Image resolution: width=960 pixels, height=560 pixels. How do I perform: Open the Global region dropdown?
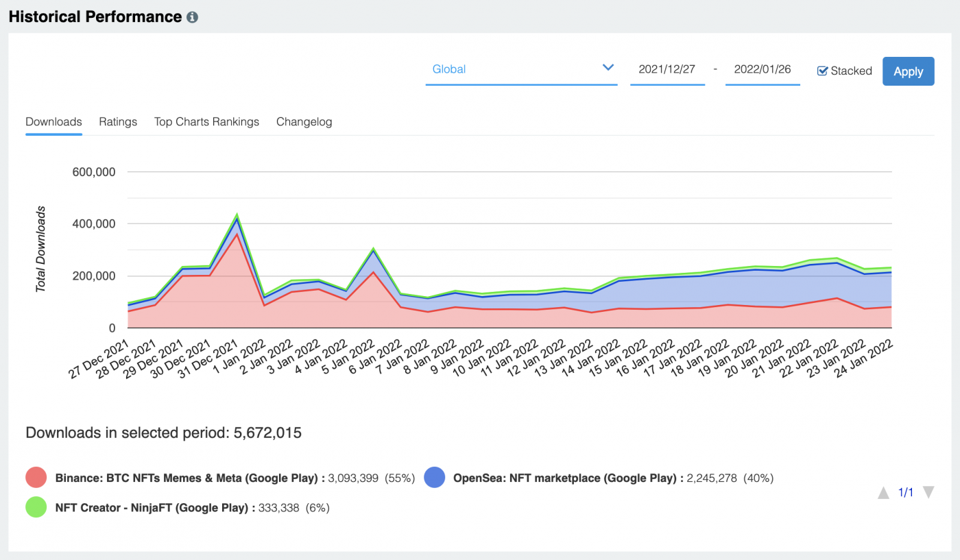[521, 69]
